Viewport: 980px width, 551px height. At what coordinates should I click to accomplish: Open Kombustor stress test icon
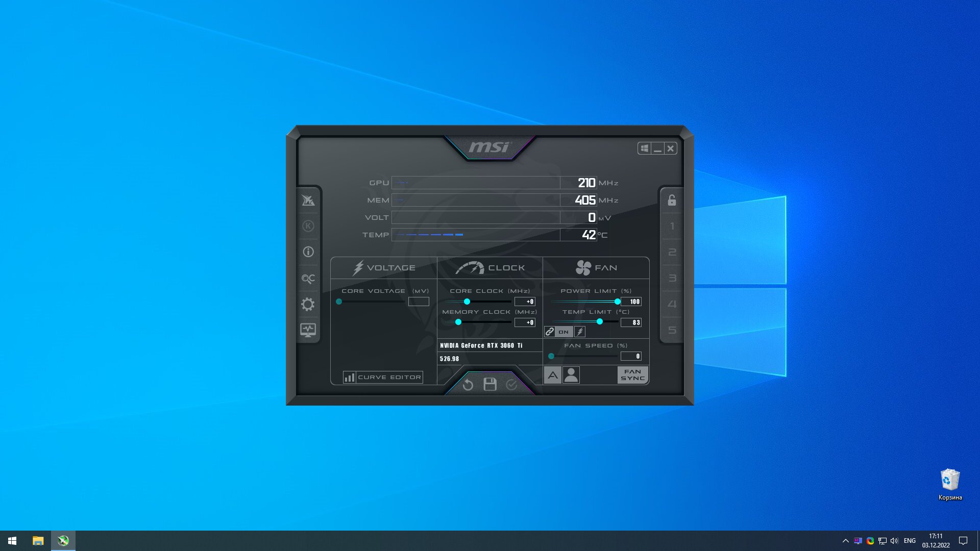(x=308, y=226)
